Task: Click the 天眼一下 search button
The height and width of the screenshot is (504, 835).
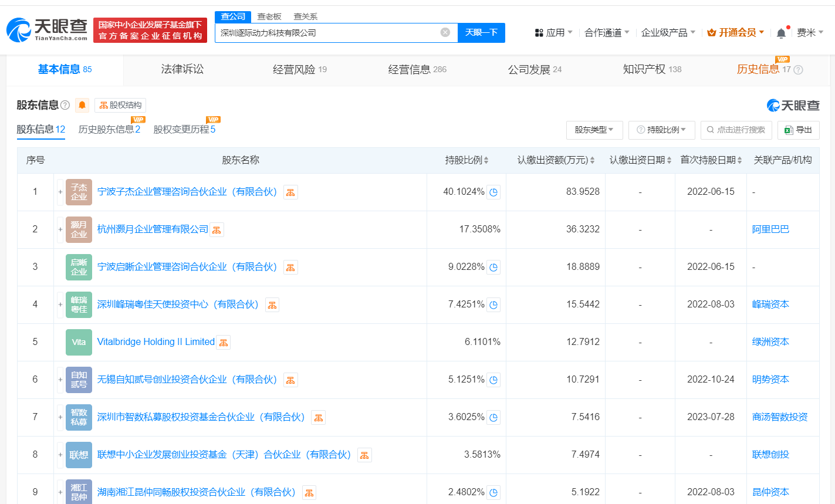Action: coord(481,33)
